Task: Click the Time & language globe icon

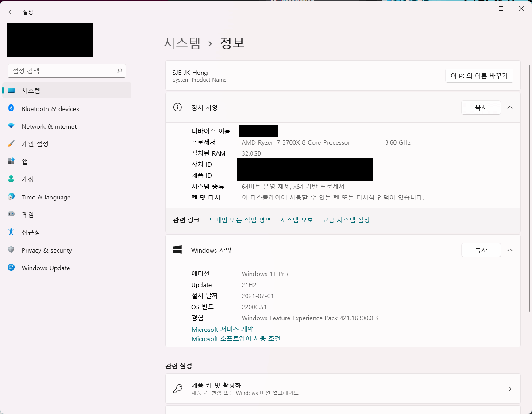Action: [12, 197]
